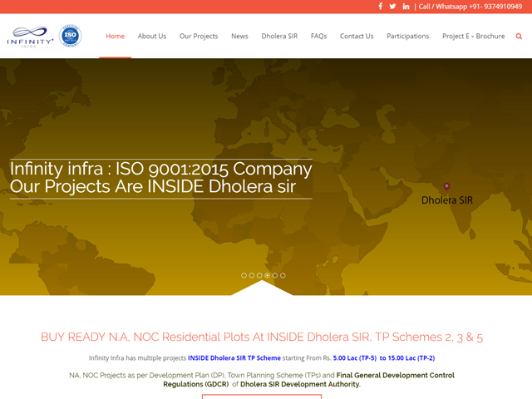Open the Contact Us page
Screen dimensions: 532x399
pos(357,37)
